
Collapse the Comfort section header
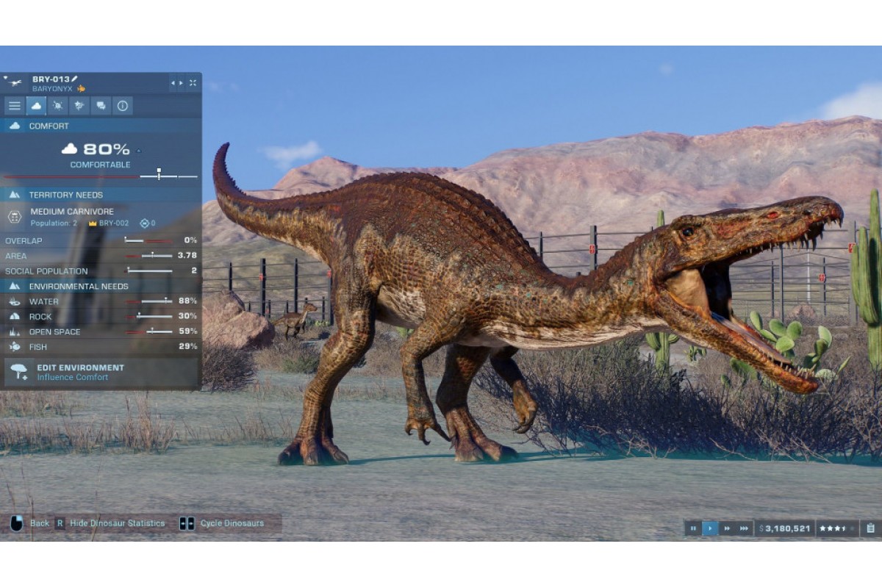pyautogui.click(x=101, y=126)
